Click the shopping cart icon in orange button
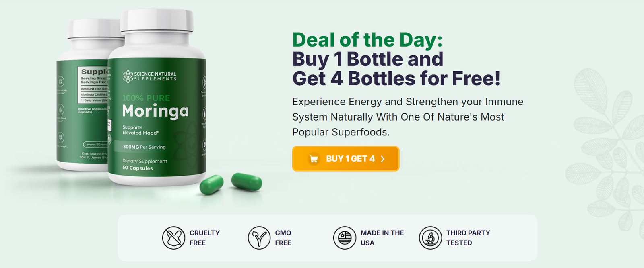 pos(314,159)
